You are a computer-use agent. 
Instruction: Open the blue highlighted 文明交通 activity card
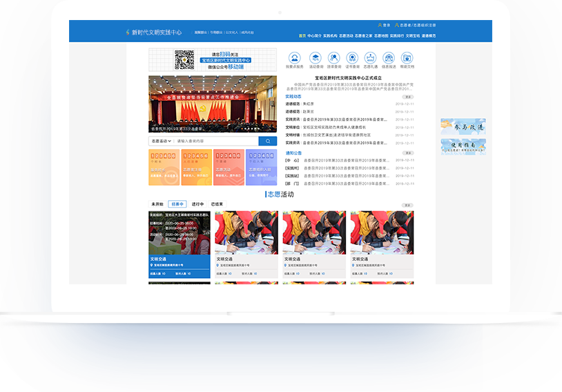click(180, 244)
